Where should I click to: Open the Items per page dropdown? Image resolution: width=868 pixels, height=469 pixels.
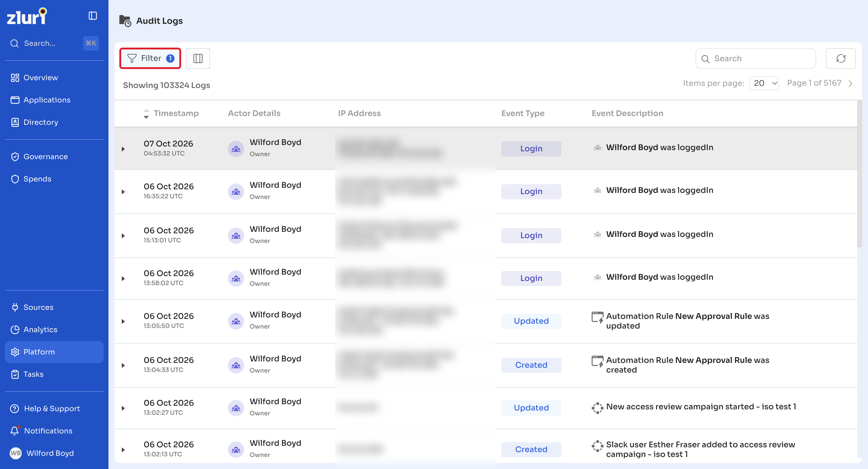click(x=764, y=83)
